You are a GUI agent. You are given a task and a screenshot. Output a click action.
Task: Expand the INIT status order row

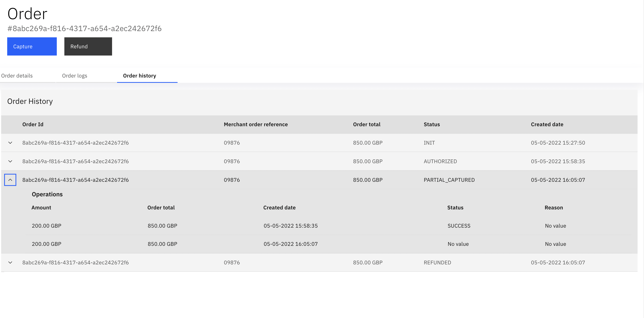10,143
